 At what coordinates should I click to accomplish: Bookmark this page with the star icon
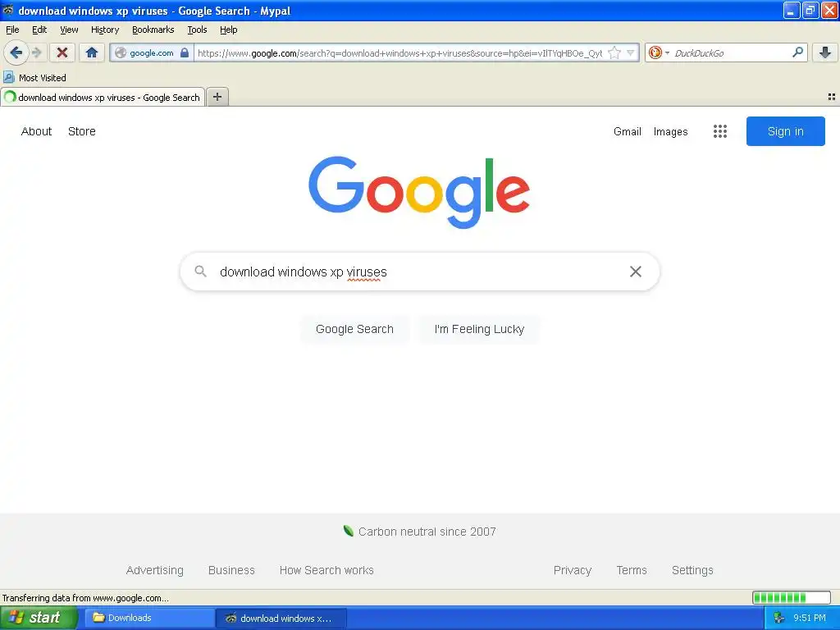[x=614, y=52]
